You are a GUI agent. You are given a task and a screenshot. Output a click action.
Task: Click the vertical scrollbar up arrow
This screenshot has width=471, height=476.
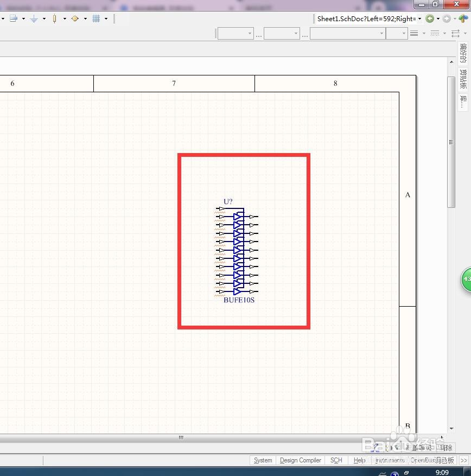(451, 62)
